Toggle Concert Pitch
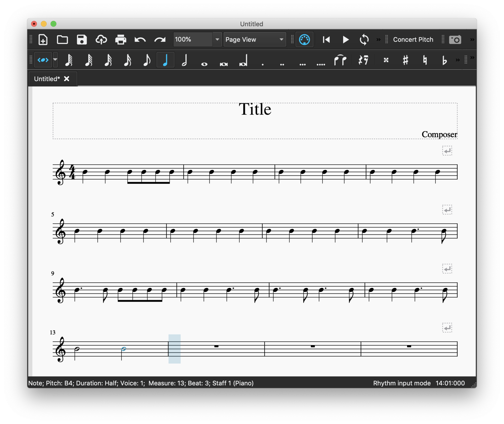The height and width of the screenshot is (424, 504). click(x=413, y=40)
